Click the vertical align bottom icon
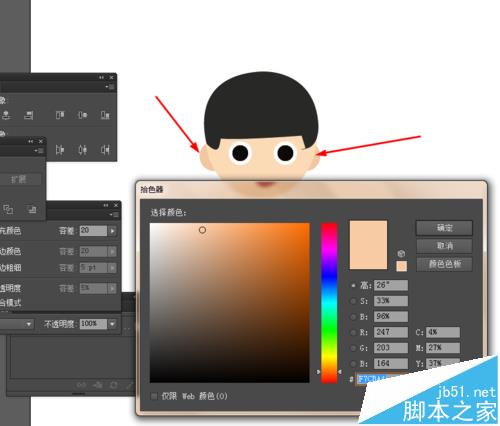The image size is (500, 426). pos(105,115)
